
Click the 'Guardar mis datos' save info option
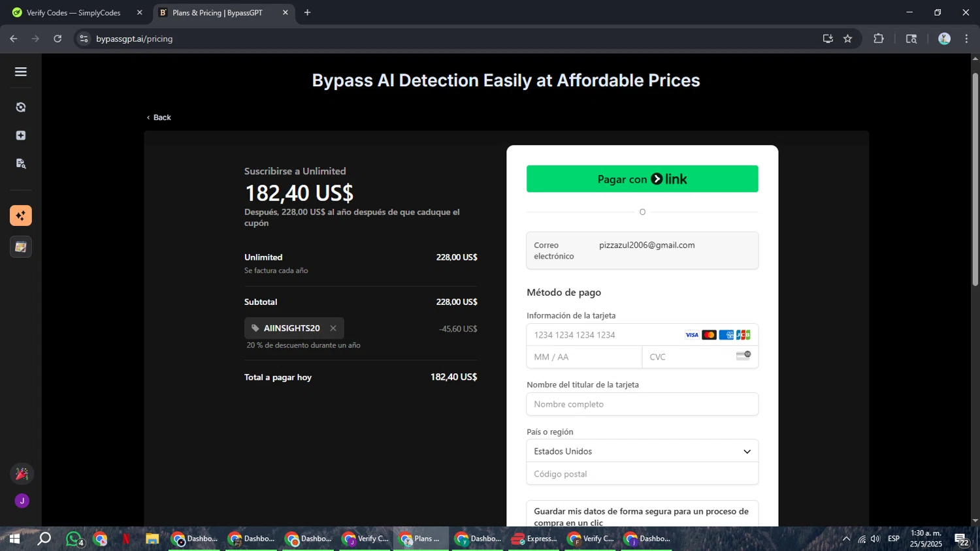(x=642, y=514)
